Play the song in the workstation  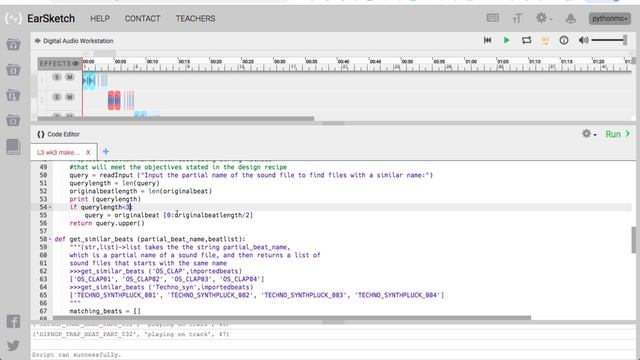pyautogui.click(x=507, y=40)
